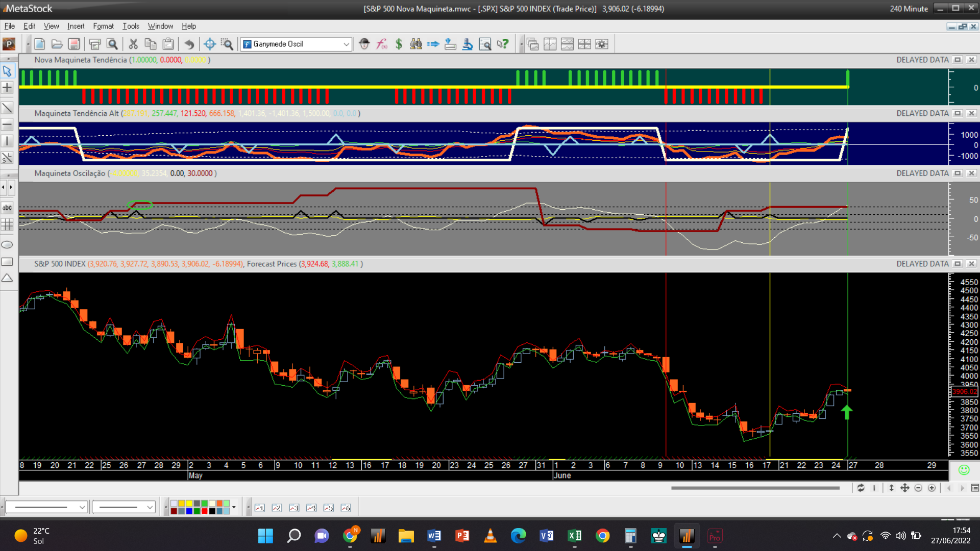Close the Nova Maquineta Tendência pane
The width and height of the screenshot is (980, 551).
[971, 60]
